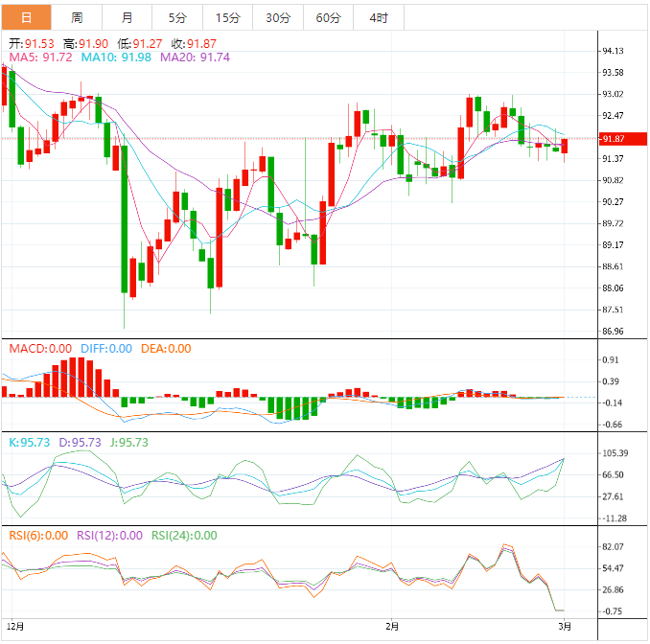Switch to the 4时 timeframe tab
The width and height of the screenshot is (650, 644).
point(378,17)
